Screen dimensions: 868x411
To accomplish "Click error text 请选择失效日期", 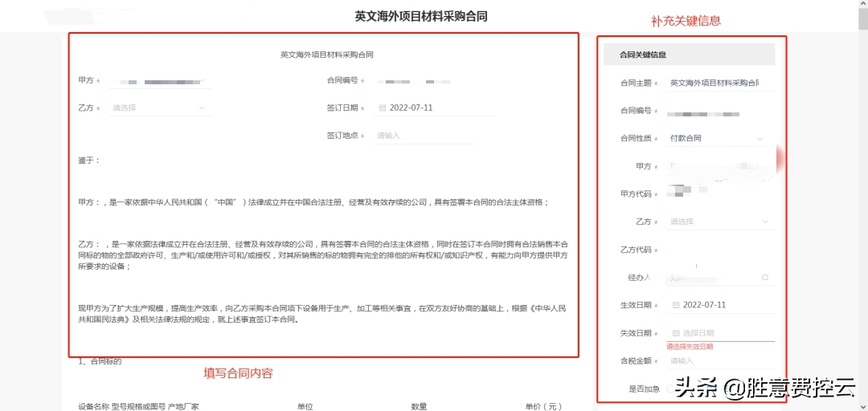I will point(690,347).
